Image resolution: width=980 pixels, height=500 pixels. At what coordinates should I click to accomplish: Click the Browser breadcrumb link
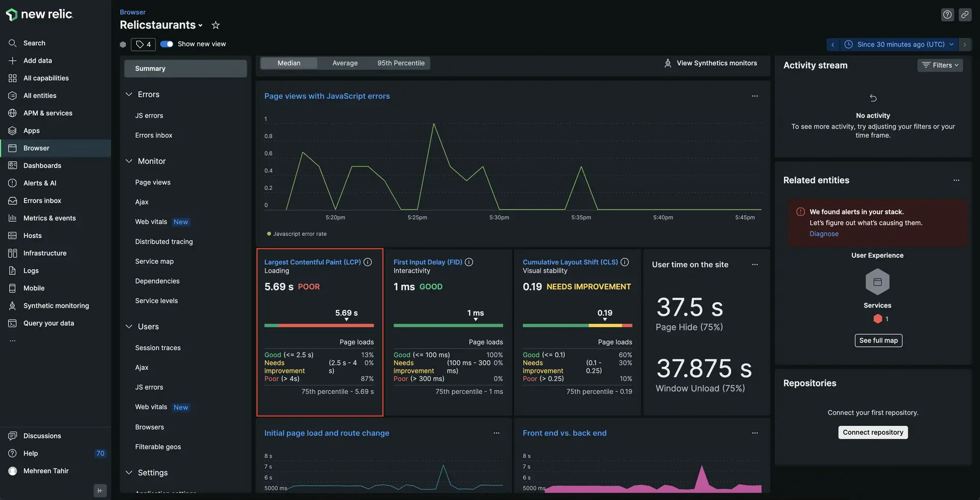(133, 12)
